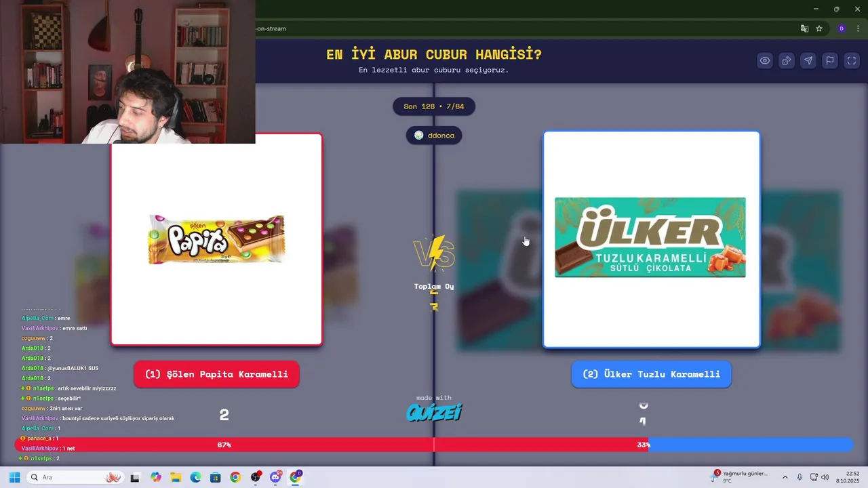Click chat message 'VasiliArkhipov : 1 net'
Image resolution: width=868 pixels, height=488 pixels.
tap(48, 449)
